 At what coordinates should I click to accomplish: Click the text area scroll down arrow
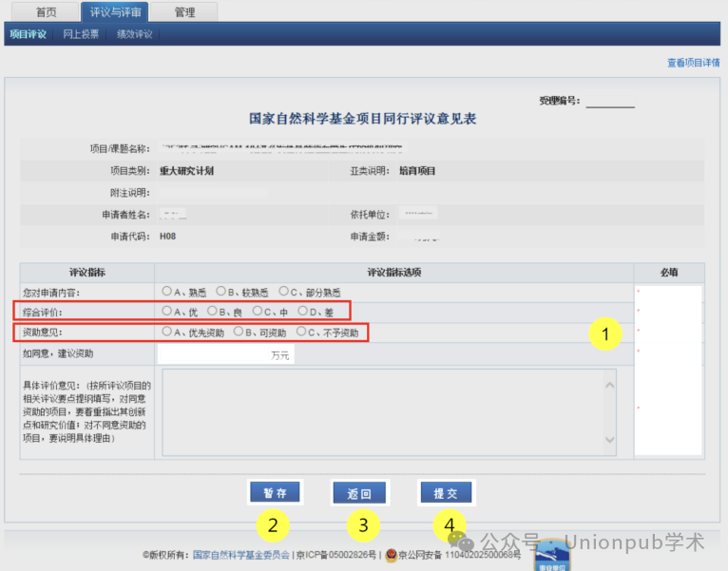[610, 440]
